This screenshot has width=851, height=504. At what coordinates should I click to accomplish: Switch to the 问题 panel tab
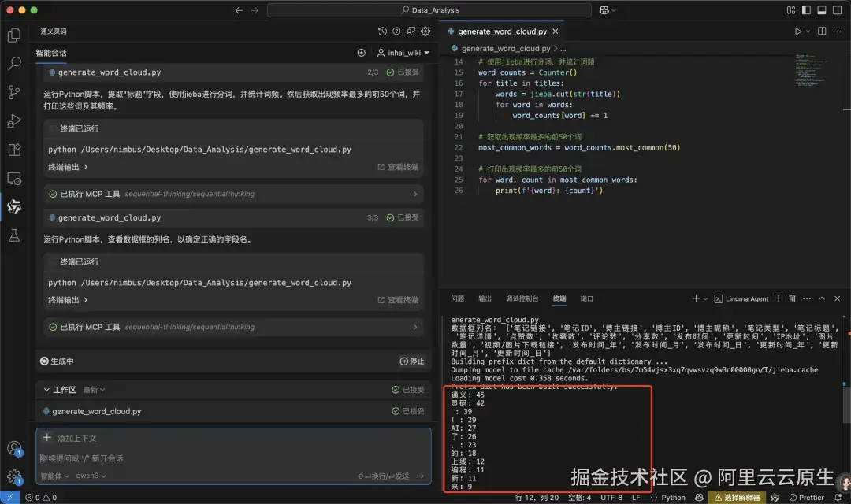tap(458, 299)
